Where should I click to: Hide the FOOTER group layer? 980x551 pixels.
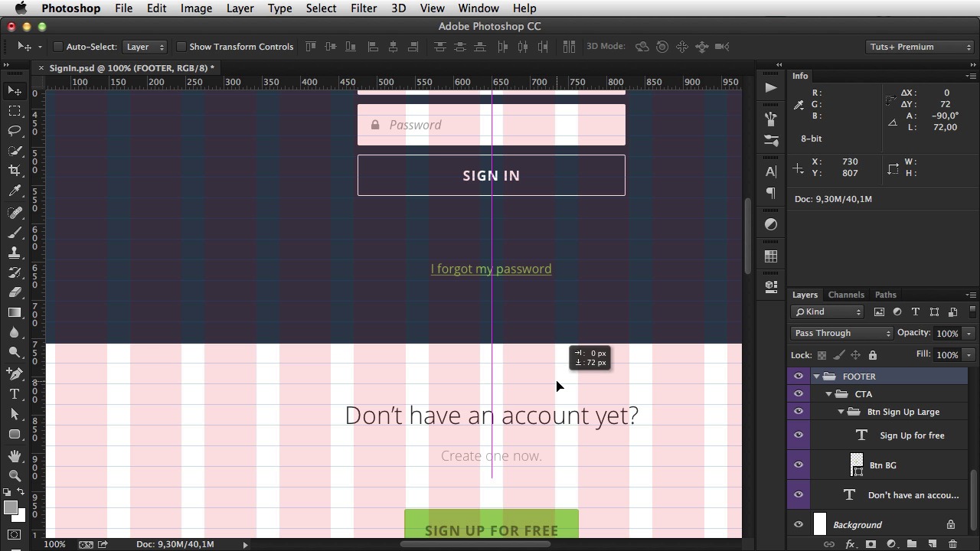pos(799,377)
